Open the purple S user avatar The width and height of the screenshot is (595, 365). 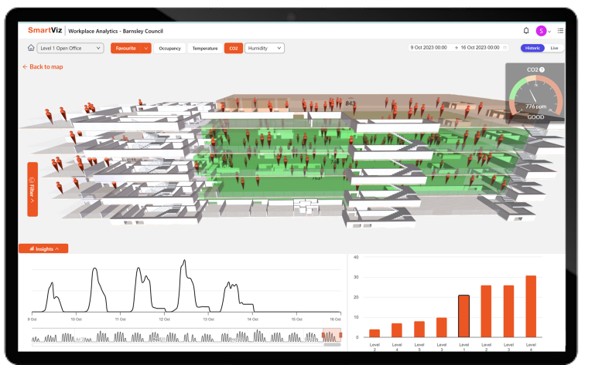click(x=541, y=31)
